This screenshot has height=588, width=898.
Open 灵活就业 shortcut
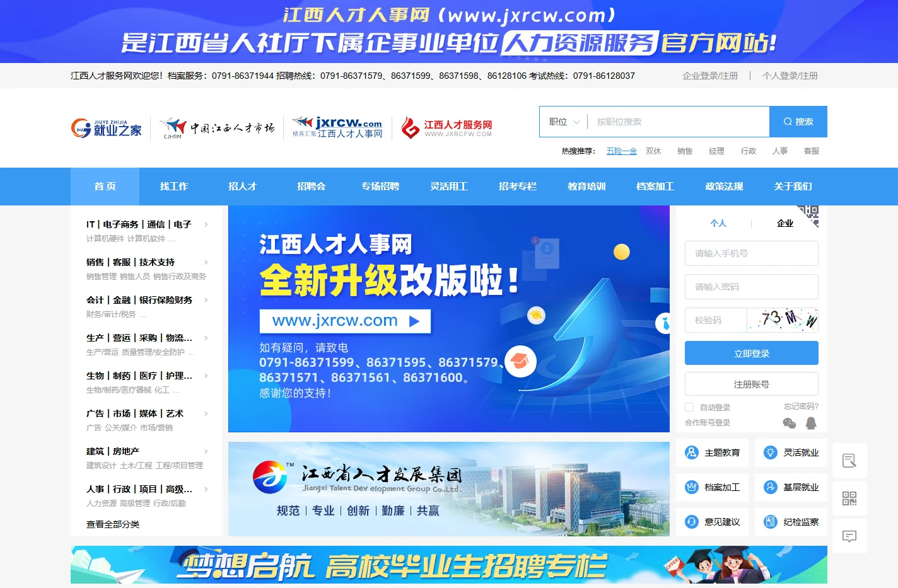pos(791,453)
